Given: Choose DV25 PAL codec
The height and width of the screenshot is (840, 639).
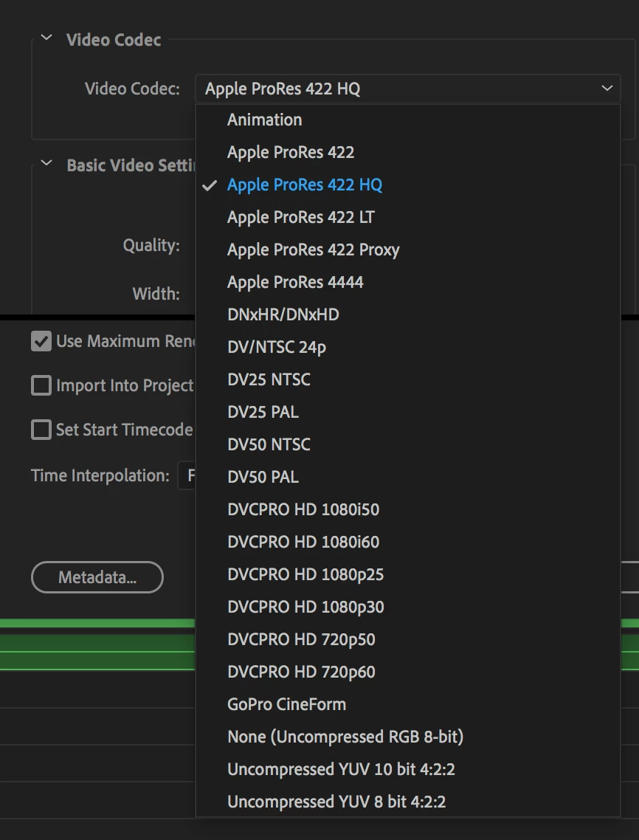Looking at the screenshot, I should (407, 412).
